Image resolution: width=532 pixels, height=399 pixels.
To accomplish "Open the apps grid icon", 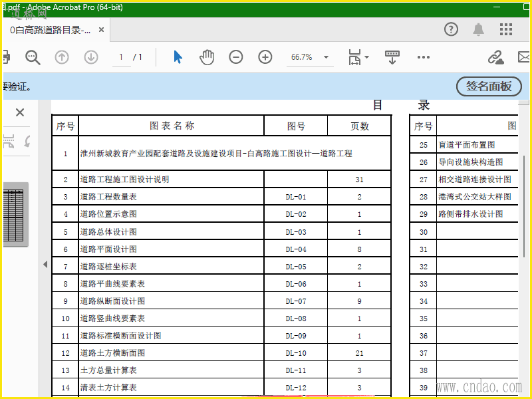I will pos(506,29).
